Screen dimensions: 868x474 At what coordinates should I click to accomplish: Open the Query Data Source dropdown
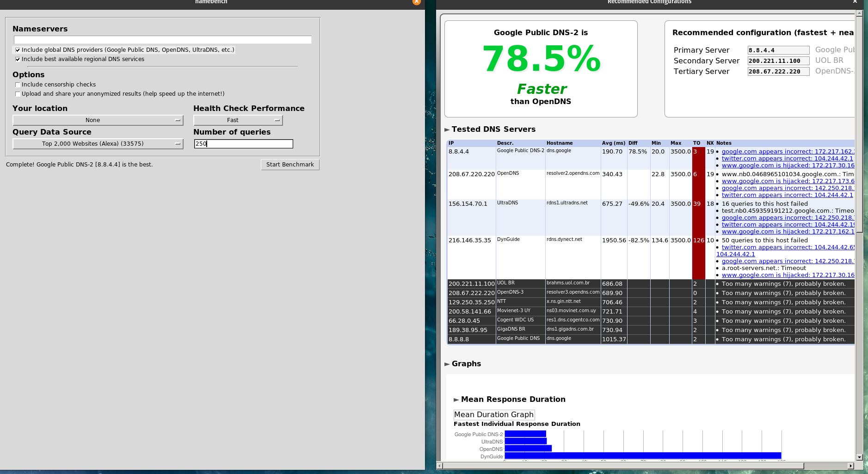pos(98,144)
